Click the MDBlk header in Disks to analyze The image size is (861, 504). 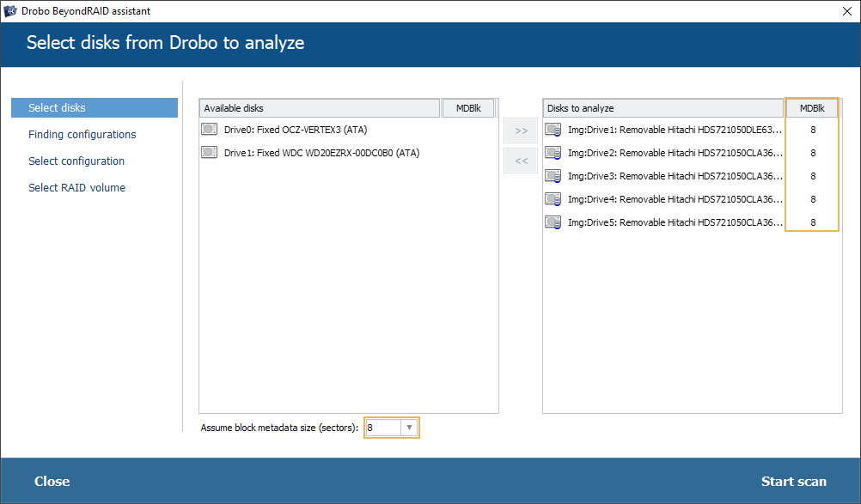click(x=811, y=108)
